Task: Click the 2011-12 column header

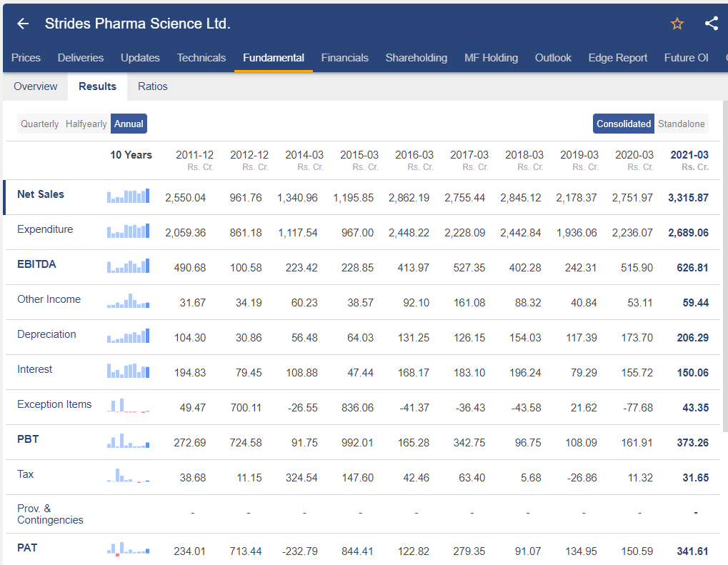Action: [x=194, y=160]
